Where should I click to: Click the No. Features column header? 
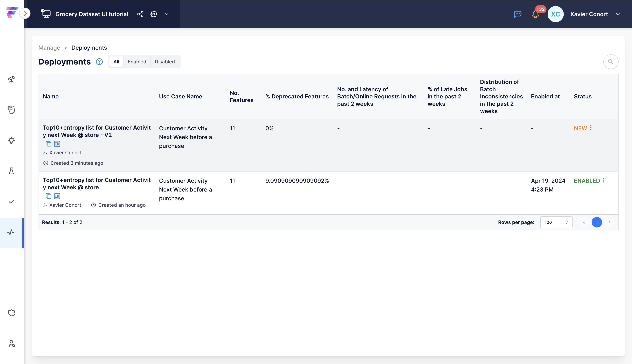click(x=241, y=97)
